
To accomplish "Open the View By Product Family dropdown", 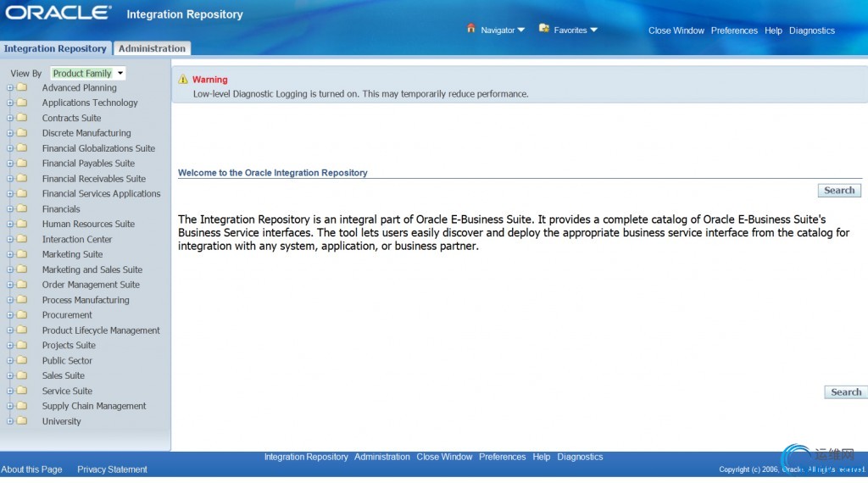I will pyautogui.click(x=87, y=73).
